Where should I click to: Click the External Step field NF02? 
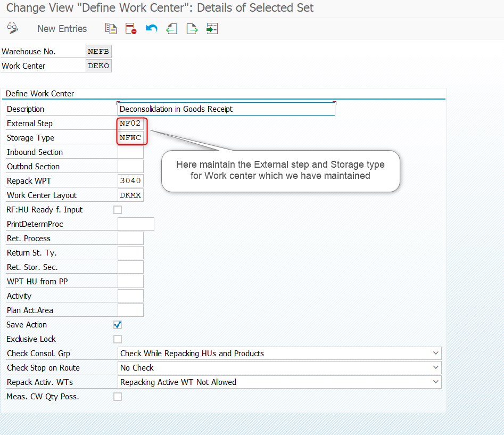click(130, 124)
